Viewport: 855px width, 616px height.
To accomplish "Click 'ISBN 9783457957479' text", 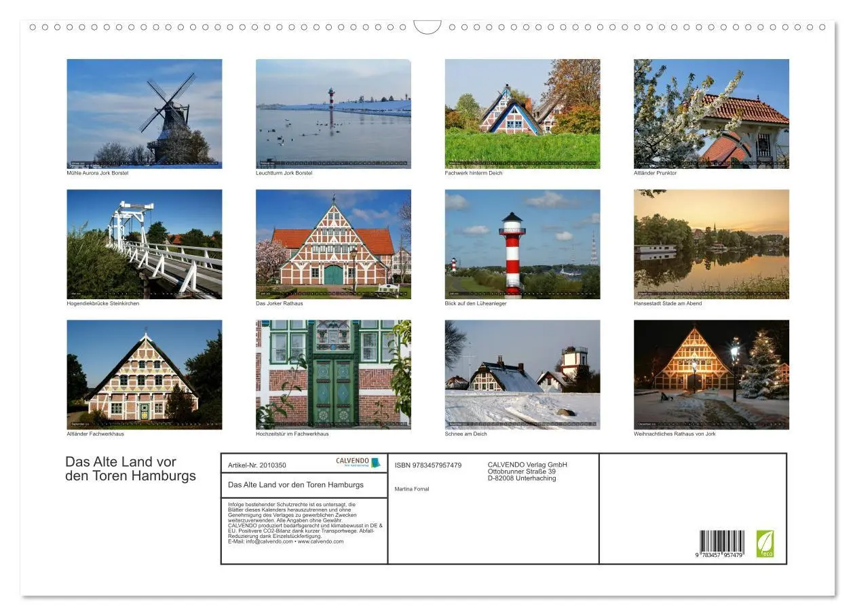I will coord(428,465).
